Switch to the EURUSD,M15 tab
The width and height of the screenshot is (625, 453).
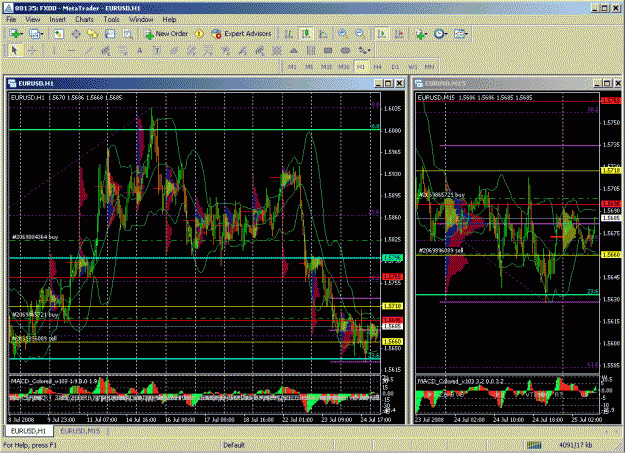[80, 431]
